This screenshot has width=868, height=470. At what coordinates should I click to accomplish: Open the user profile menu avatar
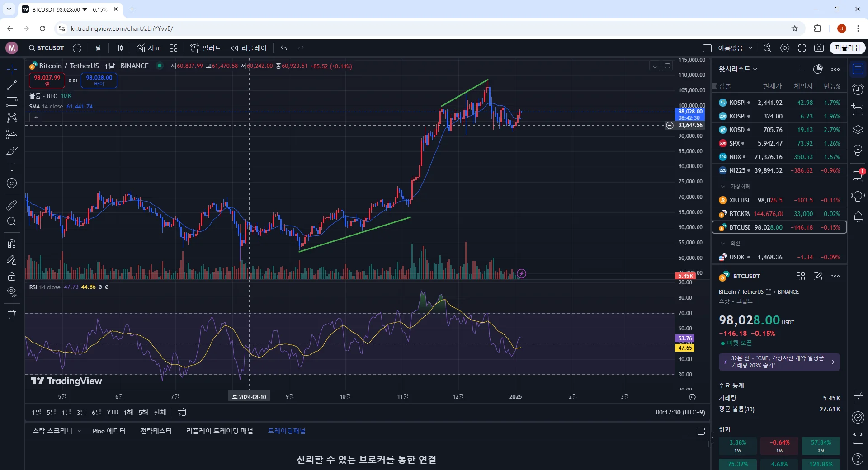(x=12, y=48)
